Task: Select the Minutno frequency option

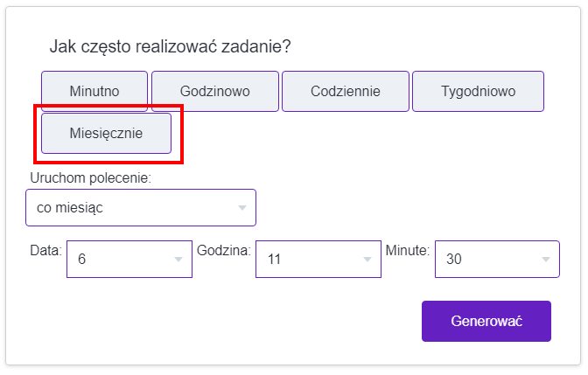Action: [94, 91]
